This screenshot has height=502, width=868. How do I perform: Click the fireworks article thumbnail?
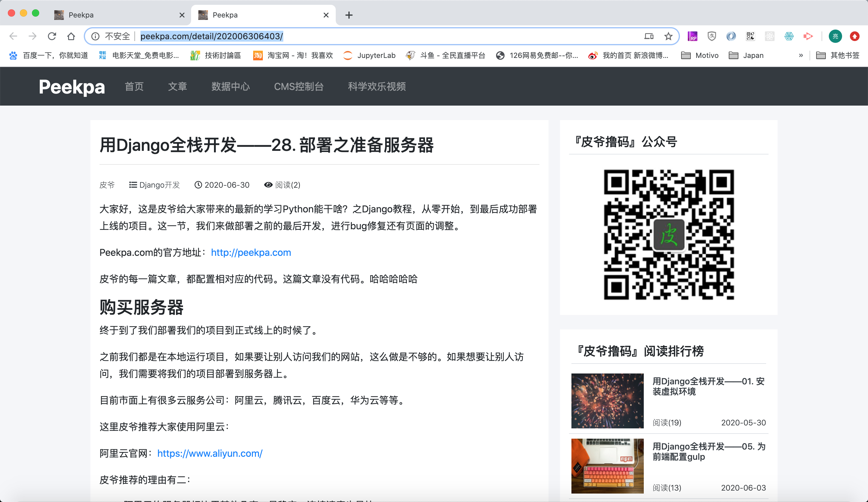tap(607, 401)
